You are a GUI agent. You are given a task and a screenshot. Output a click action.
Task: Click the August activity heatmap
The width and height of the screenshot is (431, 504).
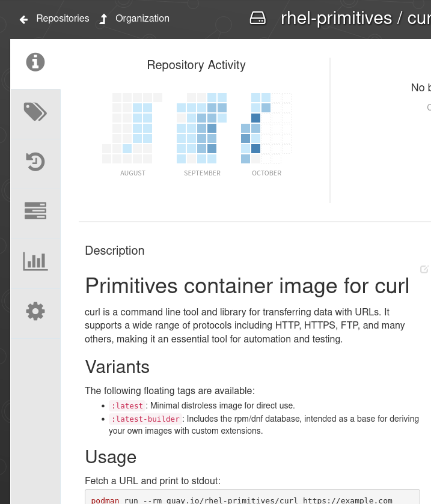coord(132,128)
